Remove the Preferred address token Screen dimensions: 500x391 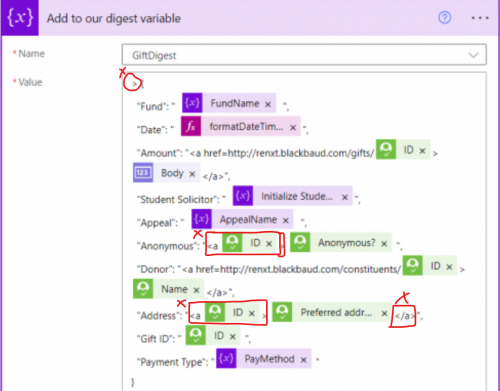(384, 313)
